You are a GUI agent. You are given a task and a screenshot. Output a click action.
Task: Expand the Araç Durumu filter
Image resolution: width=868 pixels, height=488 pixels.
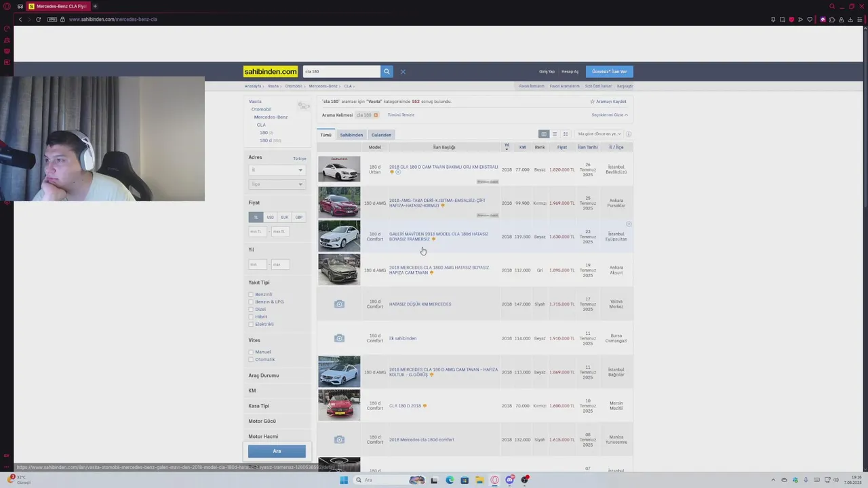point(264,375)
